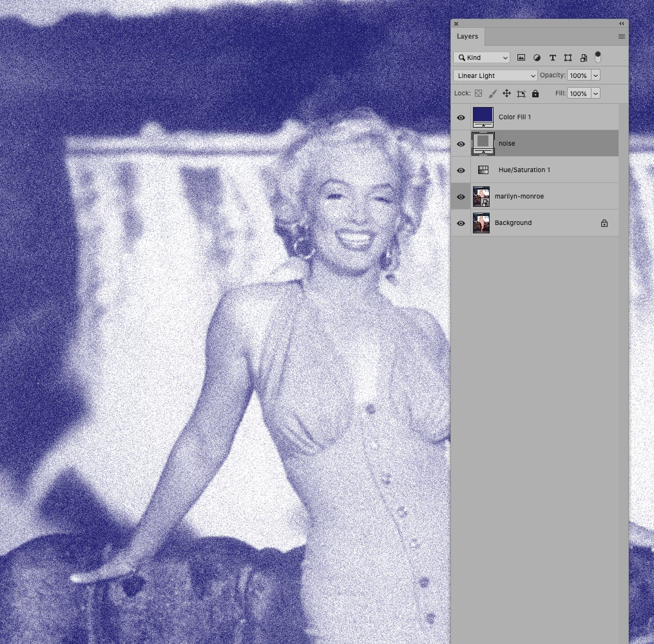Filter layers by smart object icon
This screenshot has width=654, height=644.
[x=584, y=57]
